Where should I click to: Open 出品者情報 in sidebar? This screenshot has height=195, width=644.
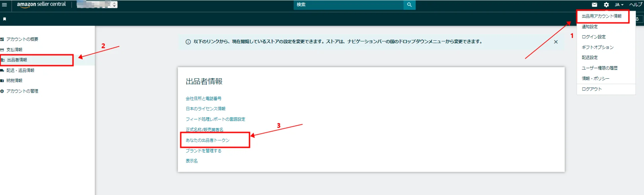17,60
